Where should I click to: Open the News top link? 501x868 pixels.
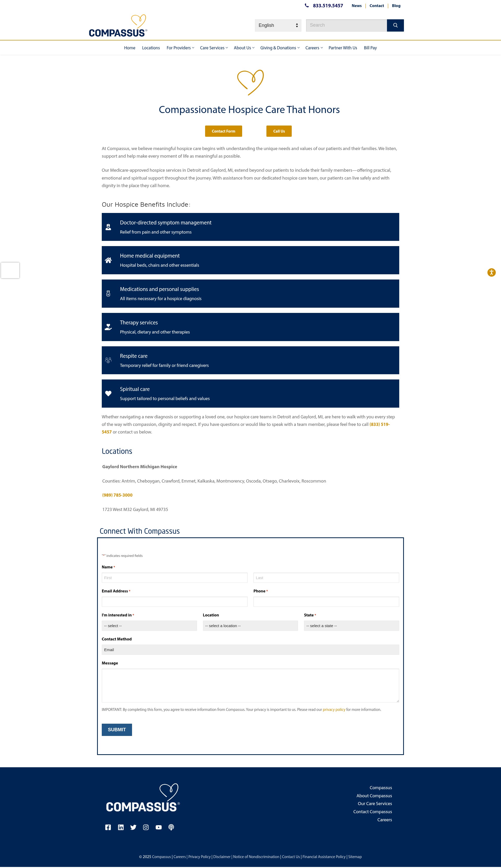[x=356, y=6]
